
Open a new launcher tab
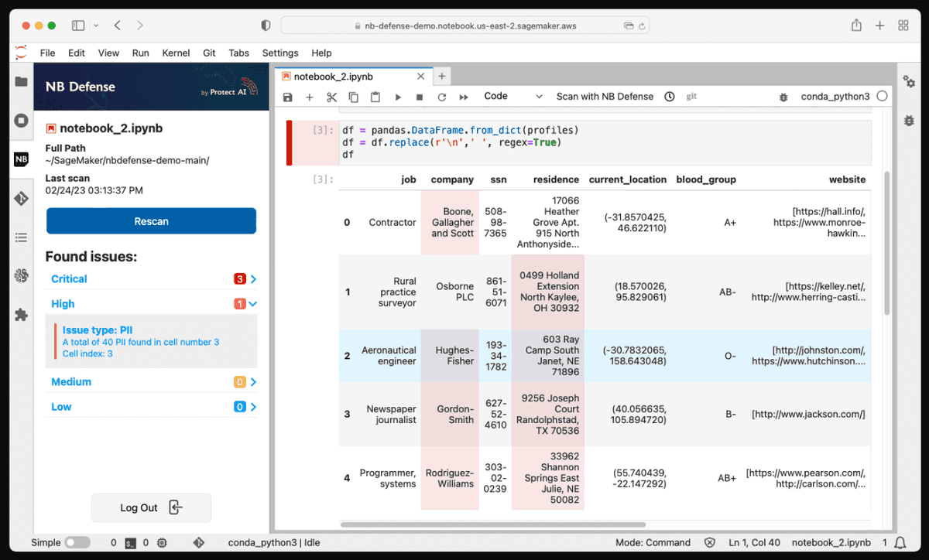(x=442, y=77)
